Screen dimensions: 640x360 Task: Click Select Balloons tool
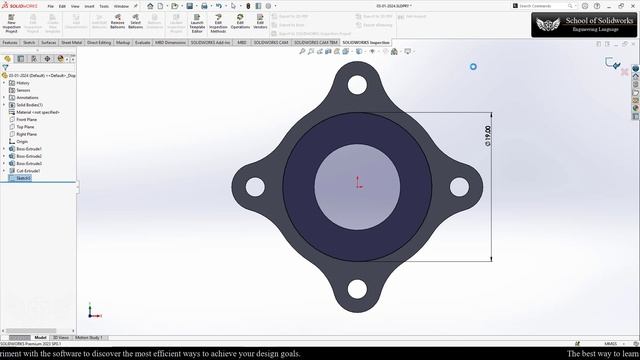point(136,21)
